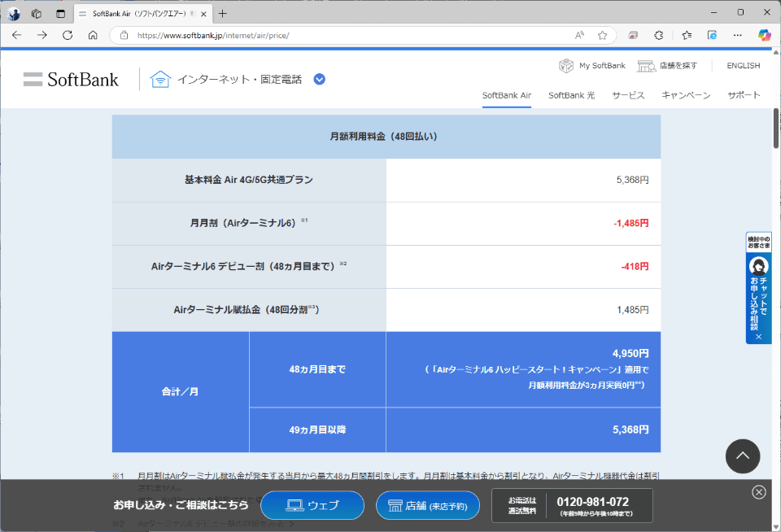
Task: Dismiss the bottom application banner
Action: (758, 493)
